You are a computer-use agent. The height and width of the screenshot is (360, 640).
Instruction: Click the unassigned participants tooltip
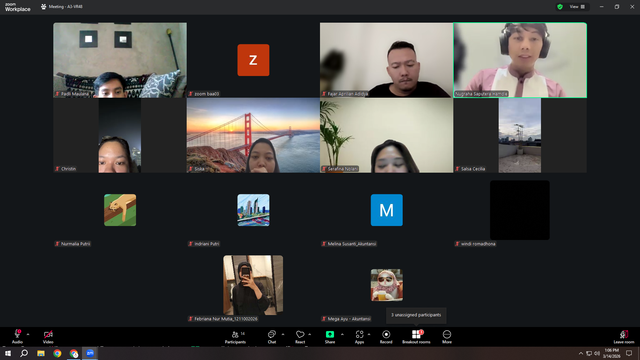point(416,315)
